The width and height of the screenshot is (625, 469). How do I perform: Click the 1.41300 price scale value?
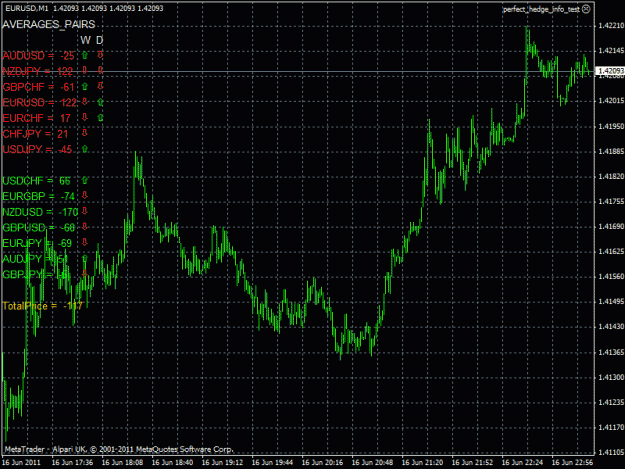611,377
